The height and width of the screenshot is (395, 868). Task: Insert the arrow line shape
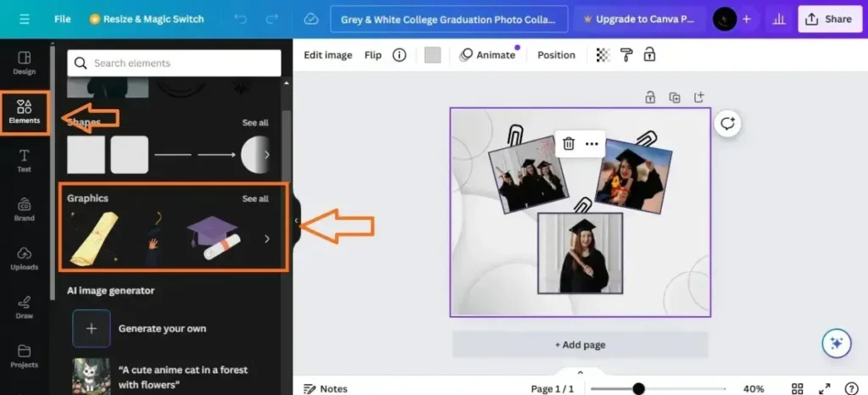(x=216, y=155)
